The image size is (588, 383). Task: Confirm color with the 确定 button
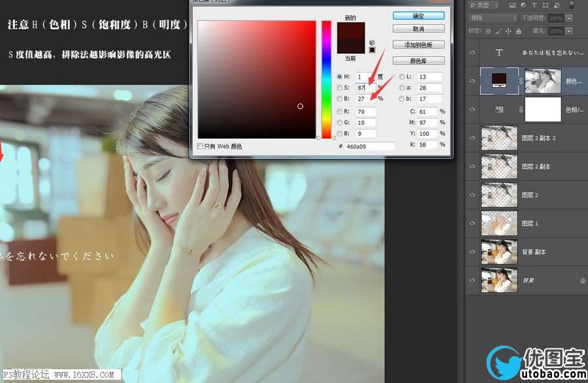tap(419, 16)
